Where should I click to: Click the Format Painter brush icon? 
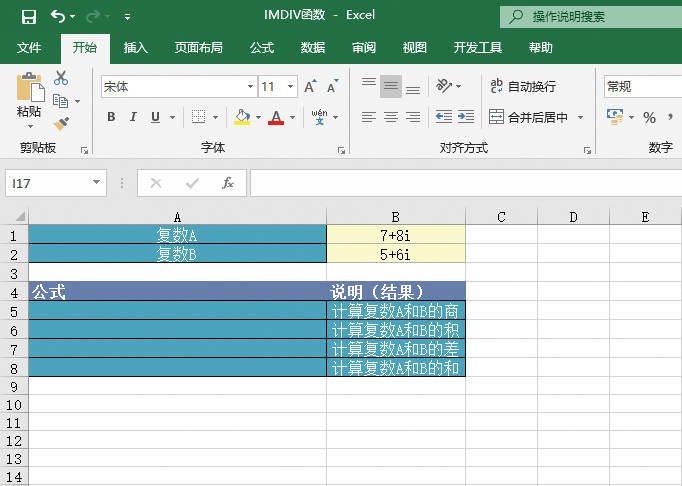point(61,123)
